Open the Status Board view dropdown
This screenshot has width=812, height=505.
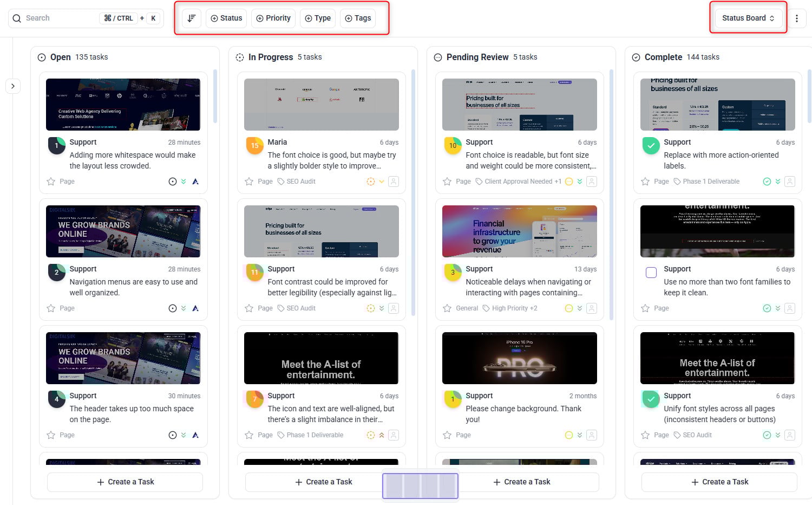748,18
